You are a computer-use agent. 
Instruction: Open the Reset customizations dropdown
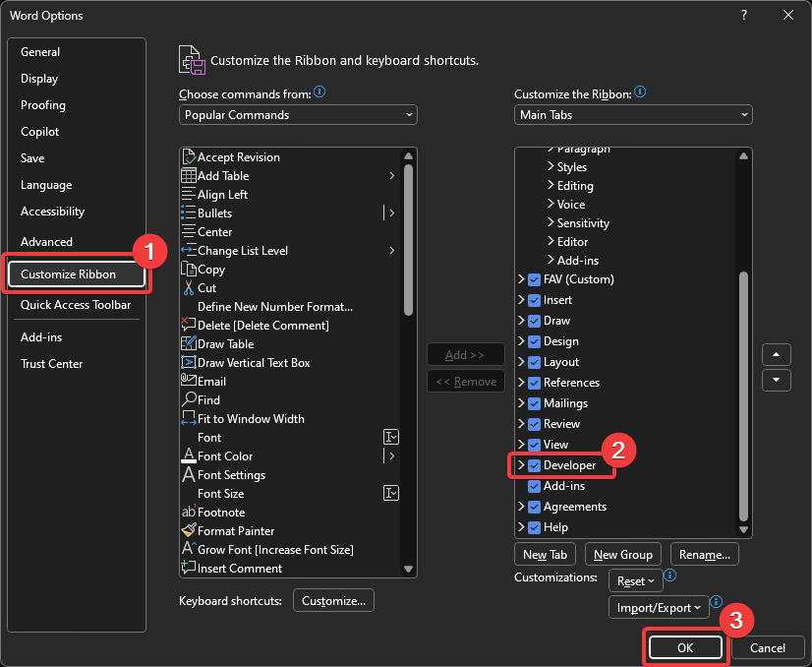635,581
